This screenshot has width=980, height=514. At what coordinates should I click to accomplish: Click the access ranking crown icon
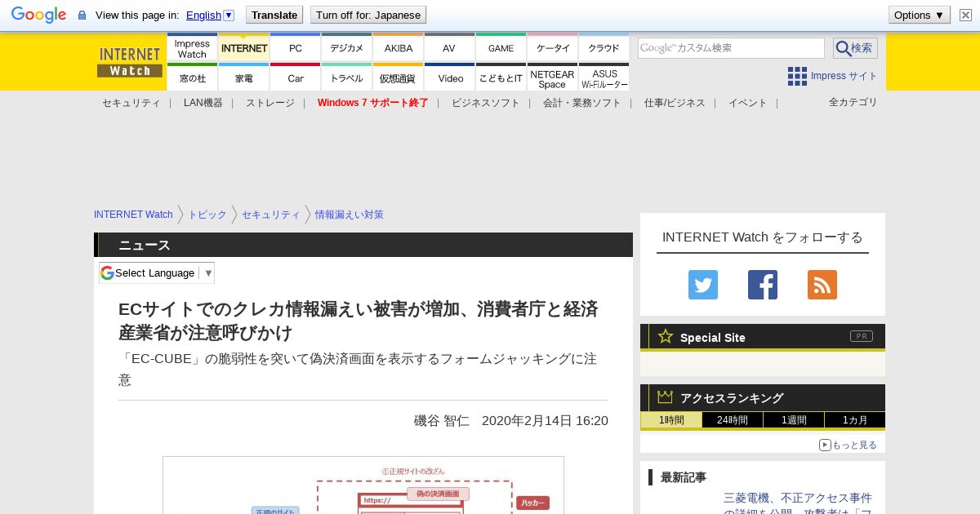tap(666, 397)
